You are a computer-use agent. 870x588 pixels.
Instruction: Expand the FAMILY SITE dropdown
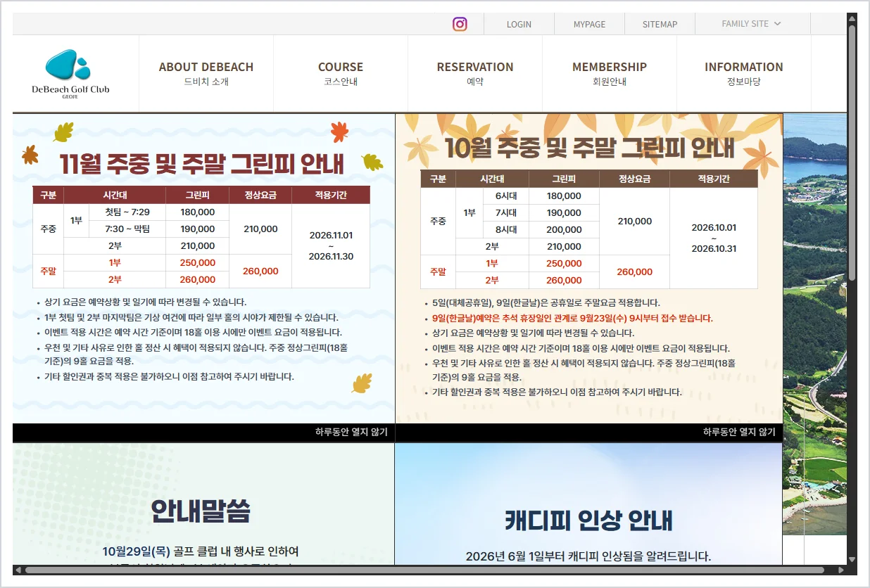tap(751, 24)
